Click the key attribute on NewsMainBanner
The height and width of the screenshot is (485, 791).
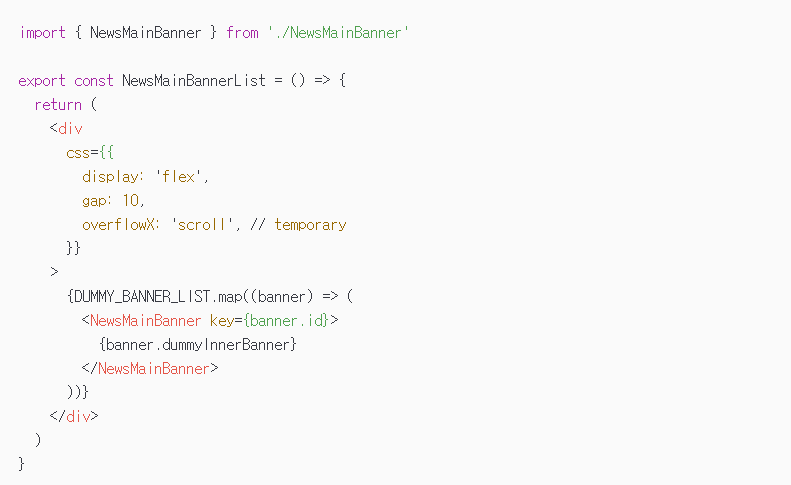click(x=223, y=321)
